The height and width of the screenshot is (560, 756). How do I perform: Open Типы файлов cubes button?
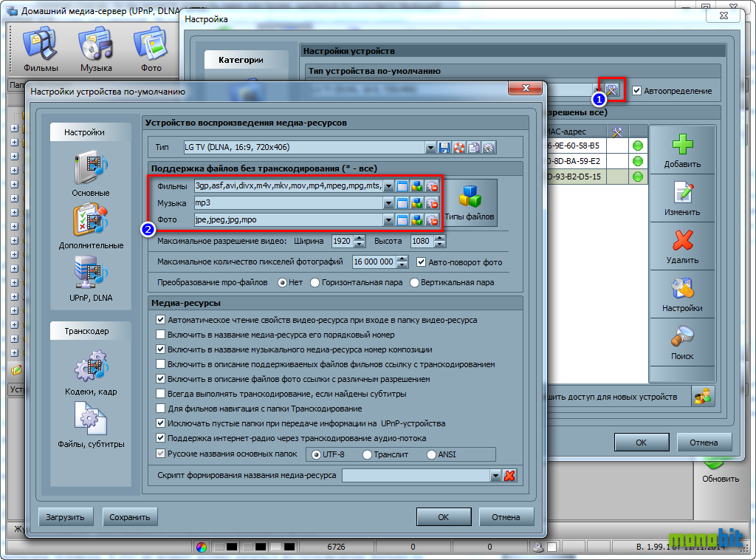point(470,202)
